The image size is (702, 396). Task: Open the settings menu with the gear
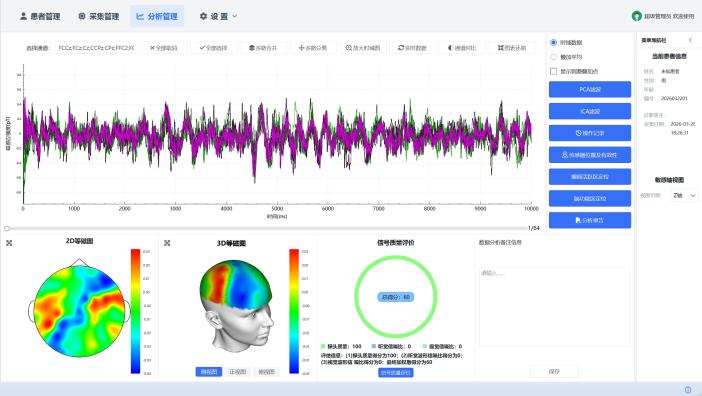pyautogui.click(x=218, y=16)
